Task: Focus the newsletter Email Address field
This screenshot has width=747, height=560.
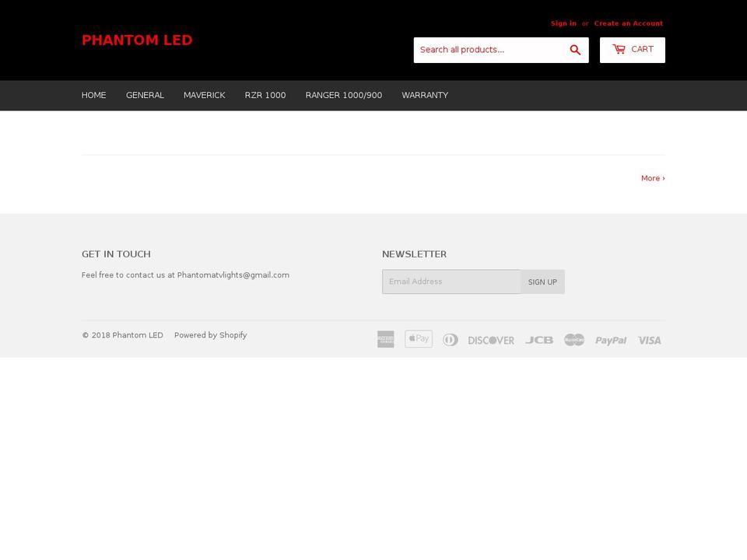Action: (451, 282)
